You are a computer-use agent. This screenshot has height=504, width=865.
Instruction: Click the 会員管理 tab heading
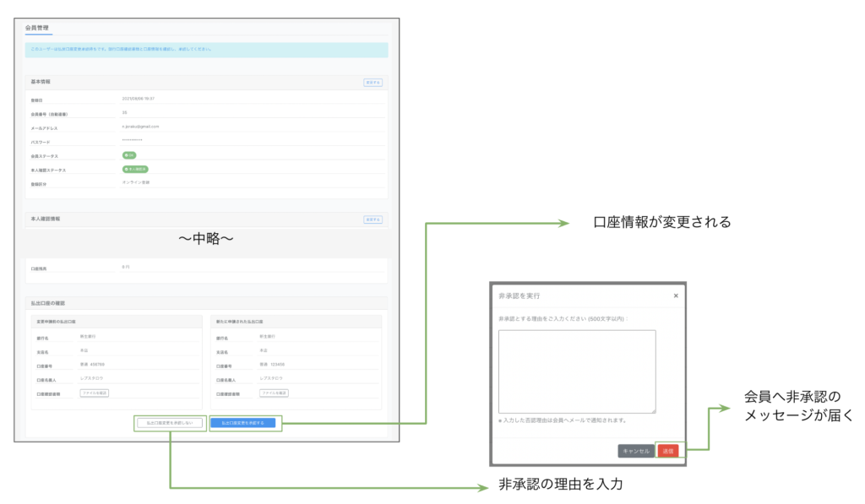point(38,28)
